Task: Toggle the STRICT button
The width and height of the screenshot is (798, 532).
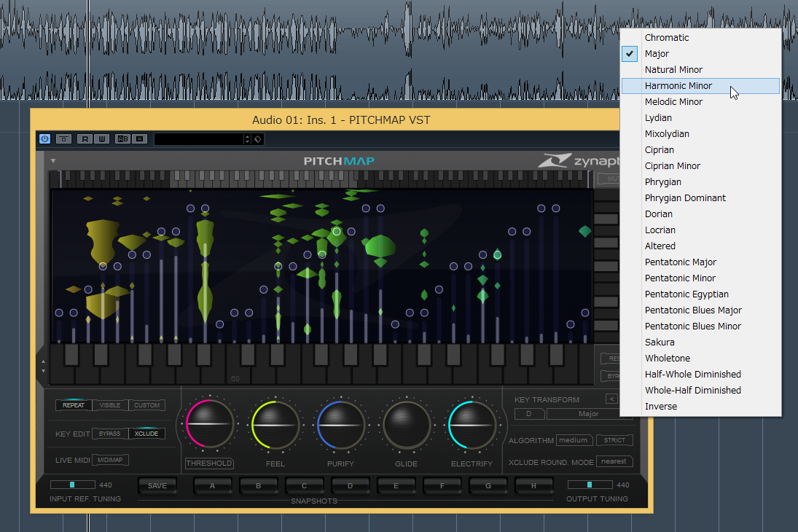Action: pyautogui.click(x=614, y=440)
